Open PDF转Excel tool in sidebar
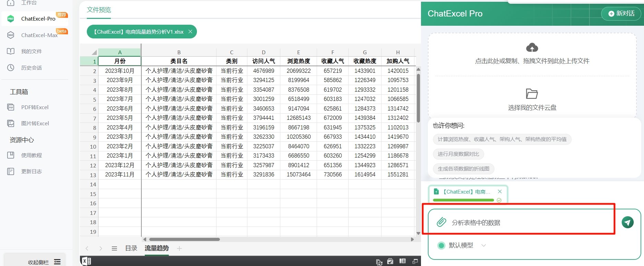This screenshot has height=266, width=644. coord(35,107)
